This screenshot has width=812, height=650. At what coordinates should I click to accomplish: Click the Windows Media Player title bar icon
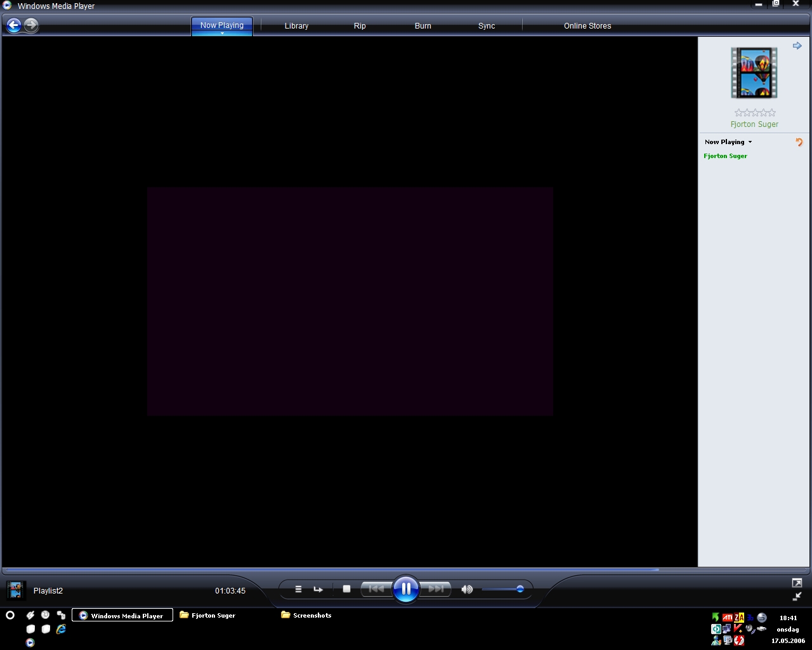coord(7,6)
